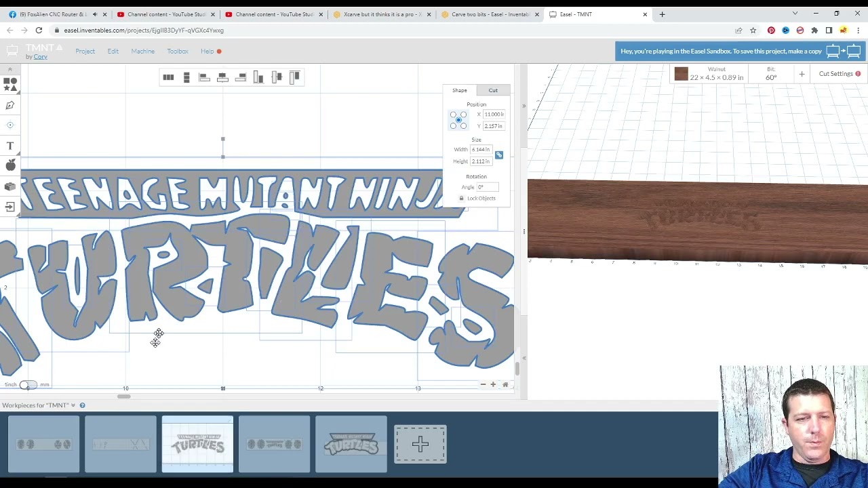Zoom out the design canvas

(x=483, y=385)
